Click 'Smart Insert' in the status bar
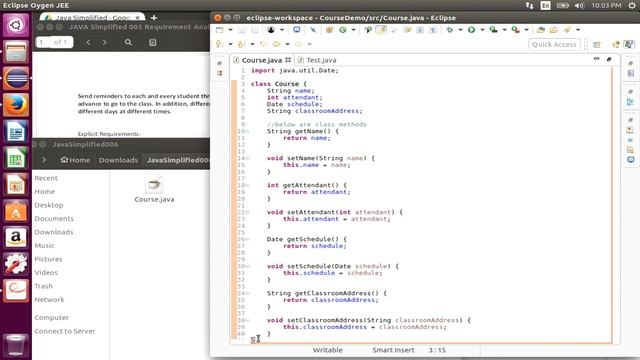640x360 pixels. 393,350
